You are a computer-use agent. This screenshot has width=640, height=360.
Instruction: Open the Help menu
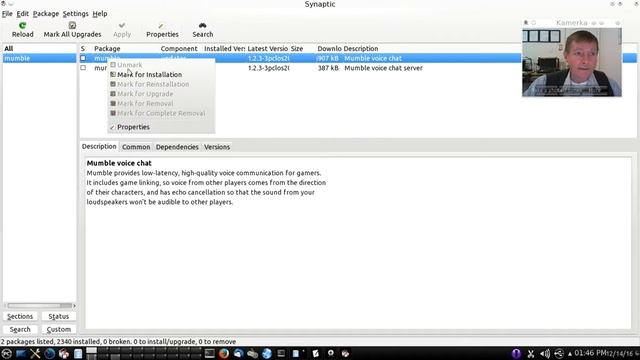click(100, 14)
